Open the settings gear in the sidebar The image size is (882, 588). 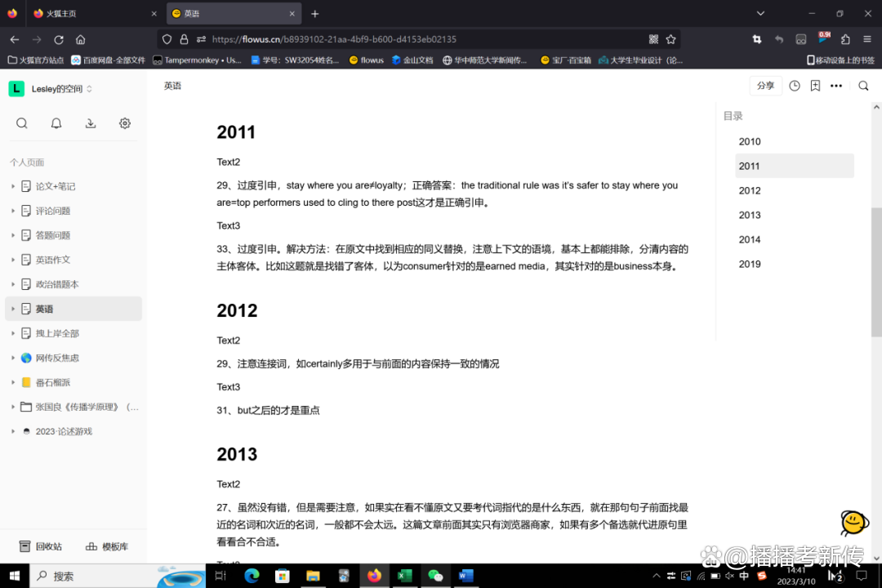click(125, 123)
